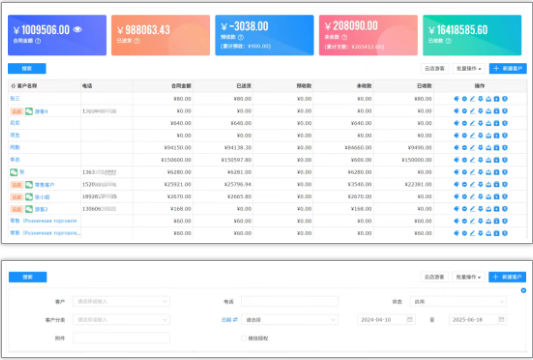Click the pencil edit icon in the ¥640.00 row
The image size is (533, 360).
coord(472,123)
